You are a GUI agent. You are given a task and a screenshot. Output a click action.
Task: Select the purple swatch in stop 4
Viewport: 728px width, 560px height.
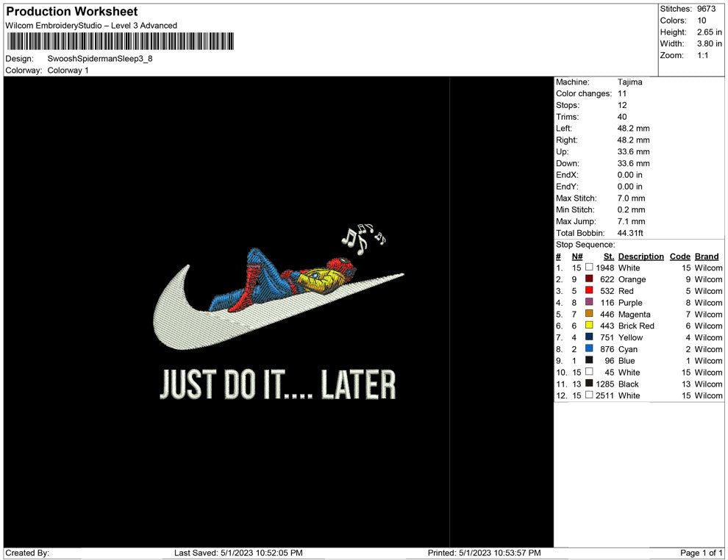click(x=589, y=301)
